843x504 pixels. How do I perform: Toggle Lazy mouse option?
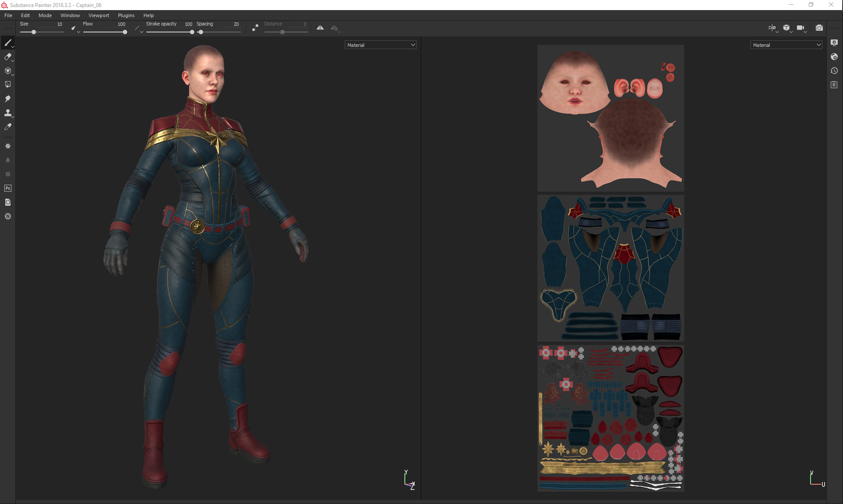(x=255, y=28)
